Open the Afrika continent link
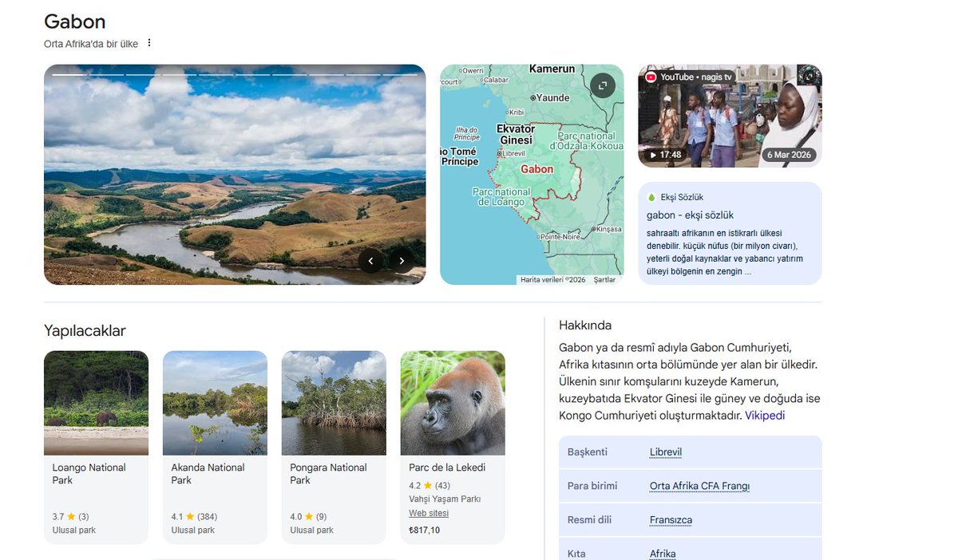The image size is (958, 560). 663,554
